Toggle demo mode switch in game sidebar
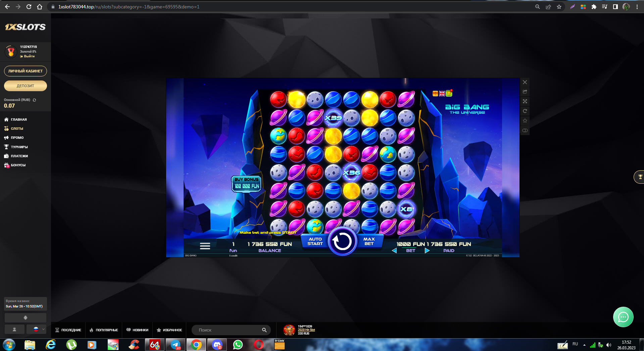This screenshot has width=644, height=351. (x=525, y=130)
